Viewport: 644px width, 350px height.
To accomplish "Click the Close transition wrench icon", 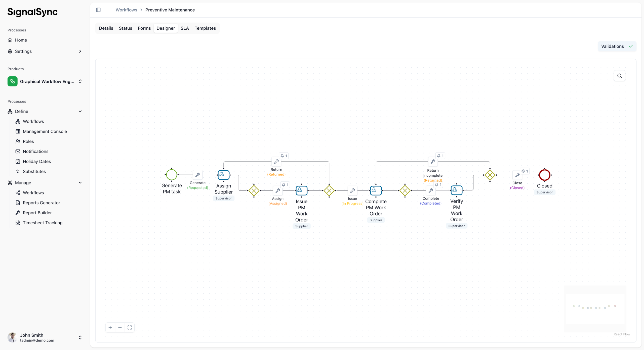I will coord(517,175).
